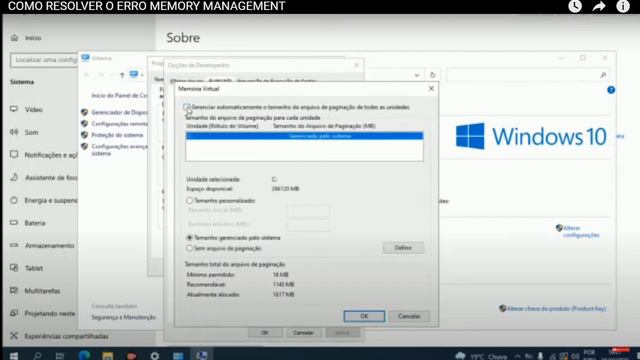This screenshot has width=640, height=360.
Task: Open Início do Painel de Controle link
Action: pyautogui.click(x=120, y=95)
